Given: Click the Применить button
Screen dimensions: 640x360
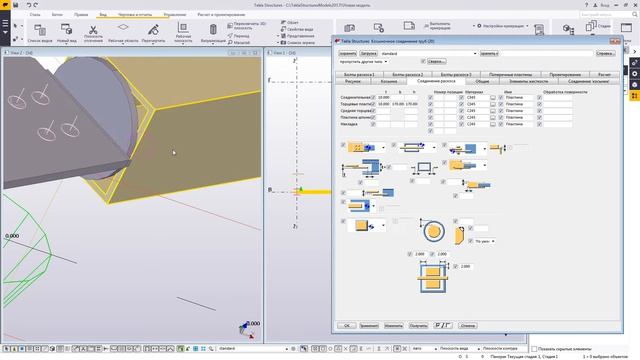Looking at the screenshot, I should (x=369, y=326).
